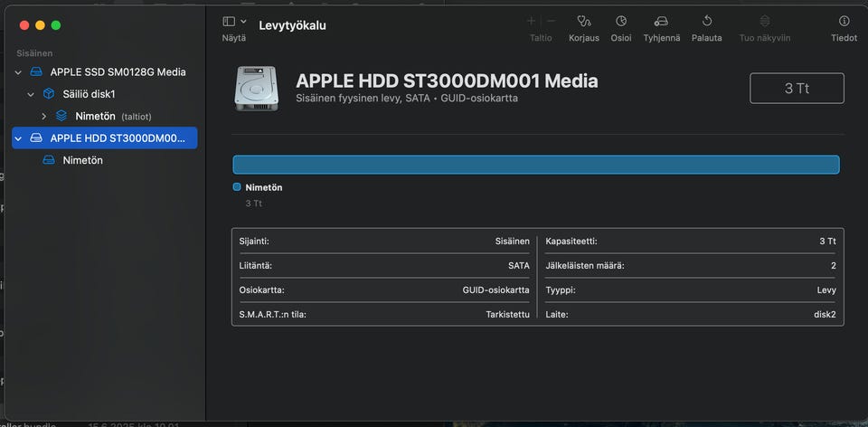868x427 pixels.
Task: Click the Nimetön volume drive icon under HDD
Action: point(49,160)
